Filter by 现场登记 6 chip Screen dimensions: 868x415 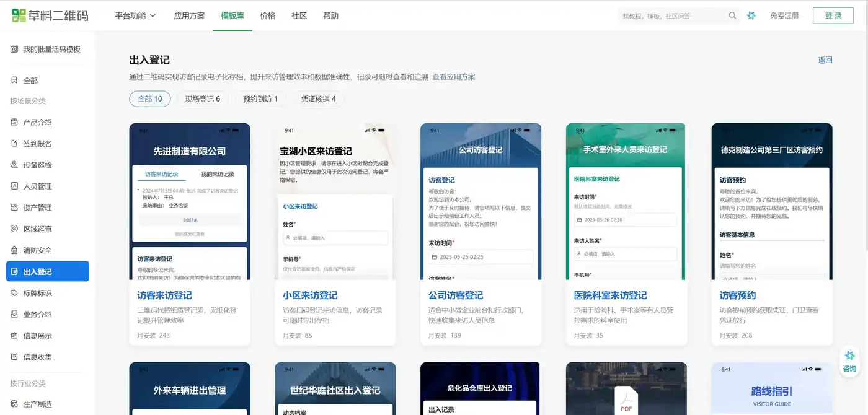(203, 98)
